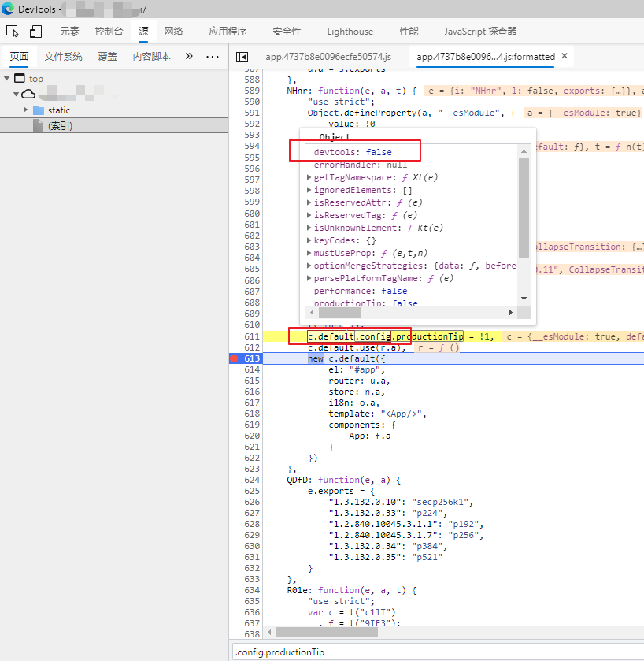644x661 pixels.
Task: Open the 内容脚本 navigator tab
Action: click(152, 57)
